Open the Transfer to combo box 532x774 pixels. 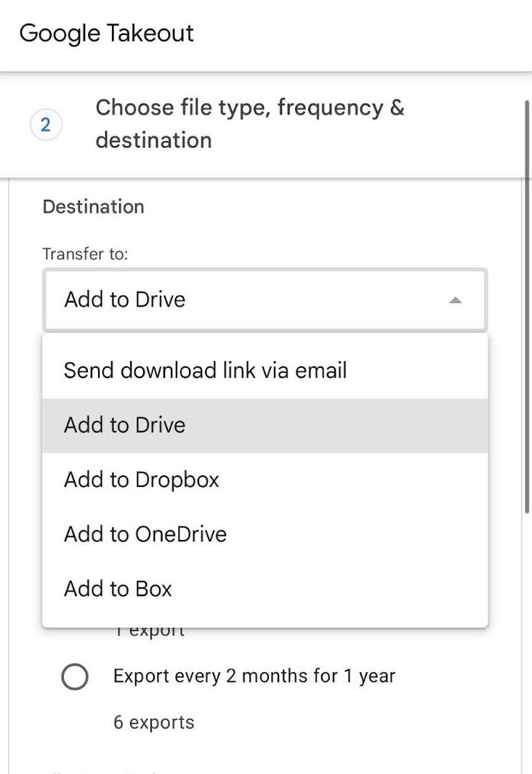(265, 299)
